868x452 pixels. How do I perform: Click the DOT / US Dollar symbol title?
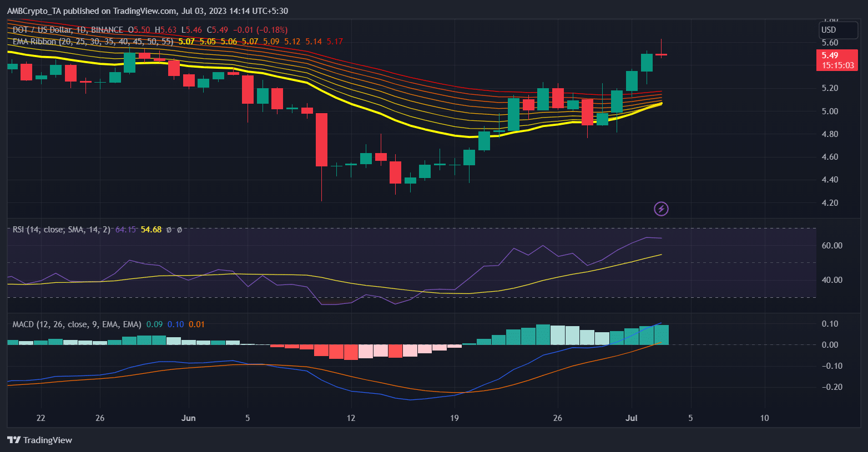[x=68, y=30]
